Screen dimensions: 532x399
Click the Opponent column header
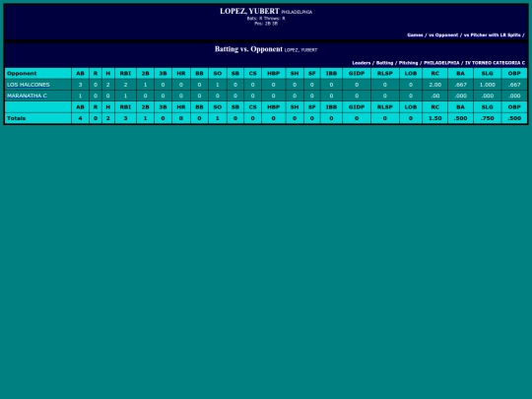[38, 73]
